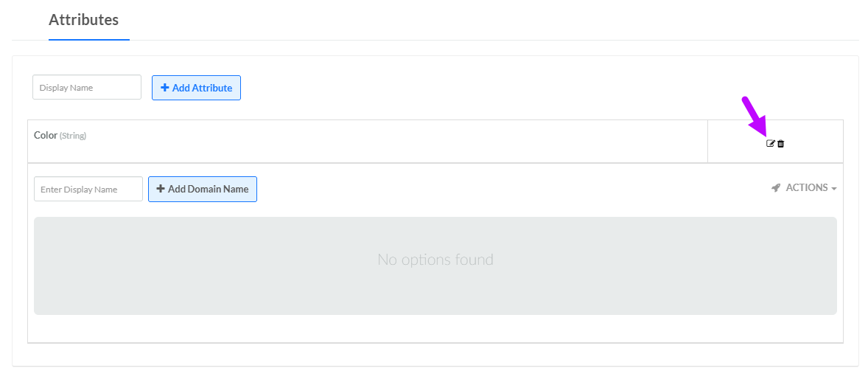Click the purple arrow annotation
The height and width of the screenshot is (371, 868).
pyautogui.click(x=755, y=116)
